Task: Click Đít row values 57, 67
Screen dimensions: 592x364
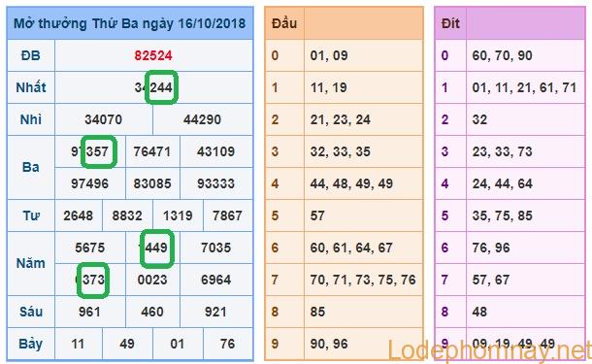Action: (x=491, y=281)
